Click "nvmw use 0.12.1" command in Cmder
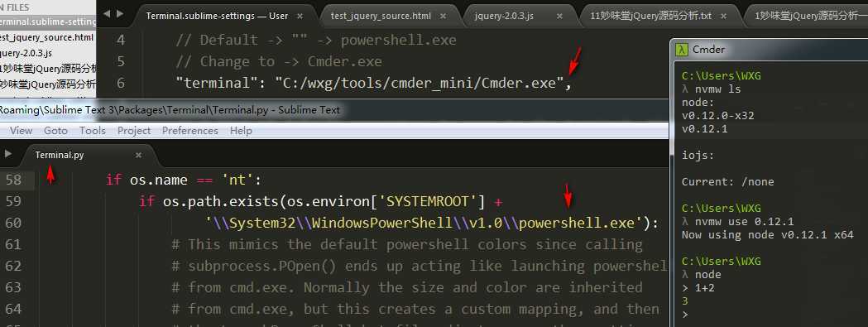Image resolution: width=868 pixels, height=327 pixels. click(x=744, y=222)
